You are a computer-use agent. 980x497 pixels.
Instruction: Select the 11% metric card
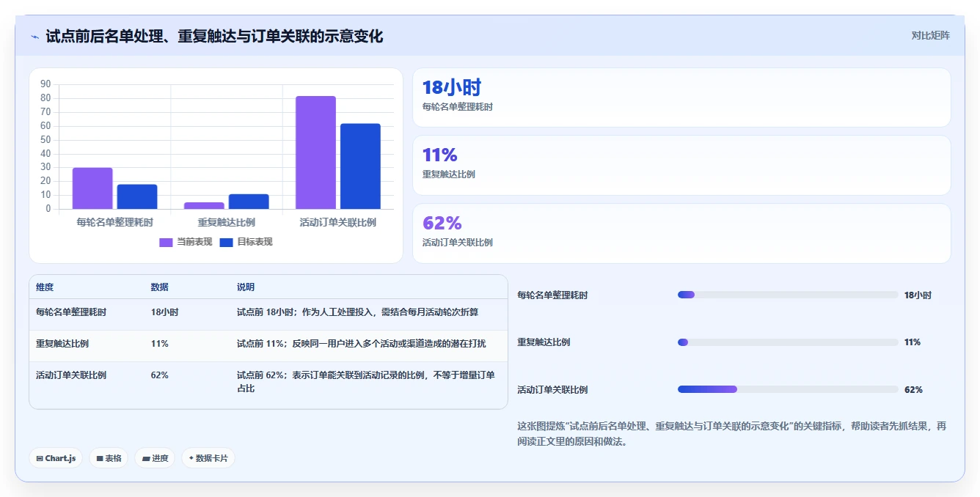681,165
